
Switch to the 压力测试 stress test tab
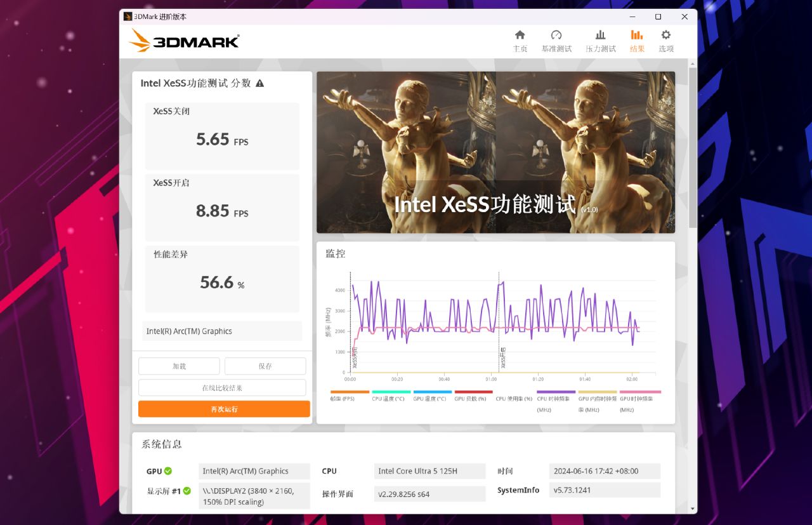point(601,41)
